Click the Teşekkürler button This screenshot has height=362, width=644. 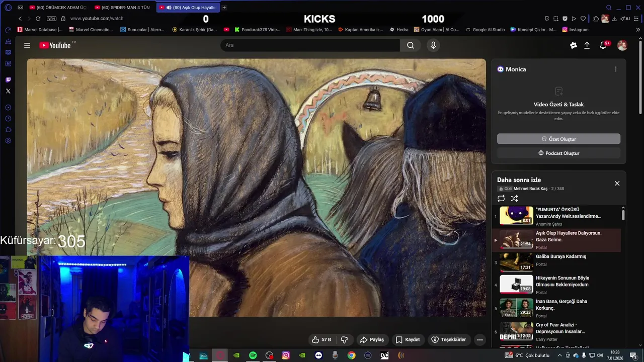pos(449,340)
